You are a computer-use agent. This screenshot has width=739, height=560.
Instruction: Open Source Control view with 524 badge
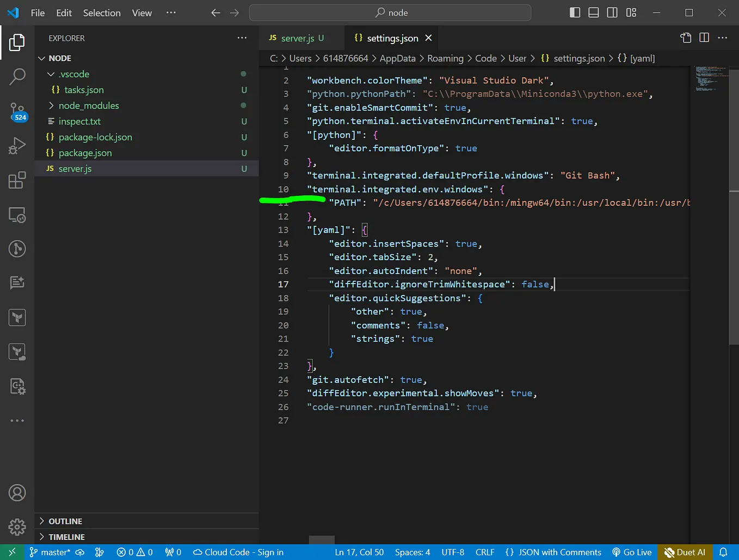point(17,112)
